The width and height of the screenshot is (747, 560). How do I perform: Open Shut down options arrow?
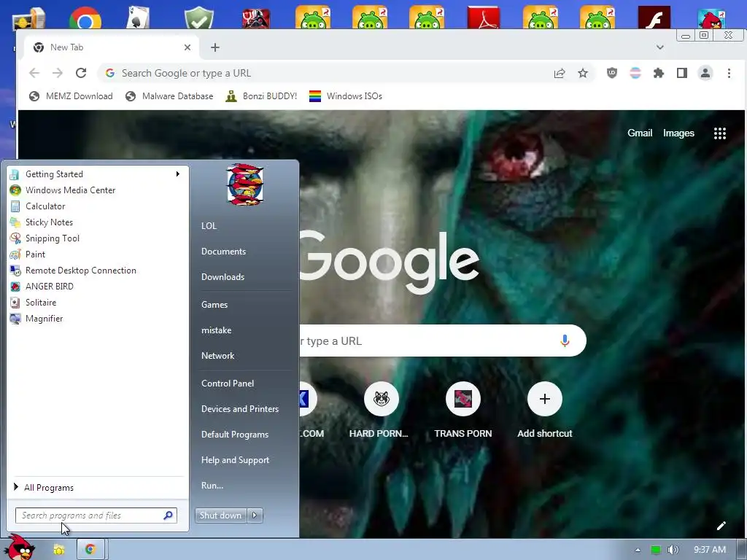[x=255, y=516]
